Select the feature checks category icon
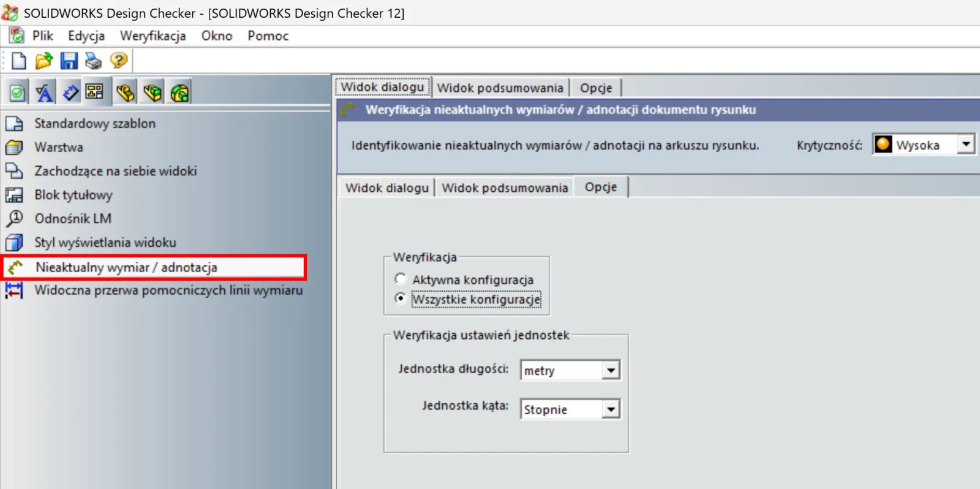 click(x=179, y=93)
